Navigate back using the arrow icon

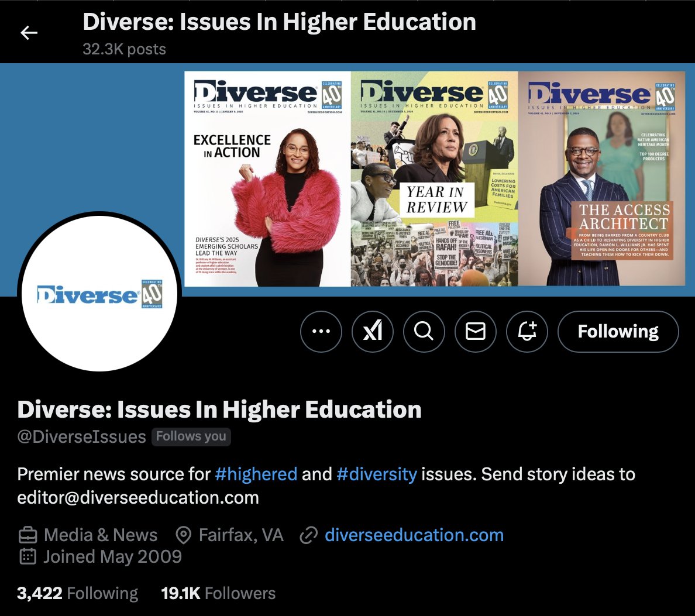[x=29, y=32]
